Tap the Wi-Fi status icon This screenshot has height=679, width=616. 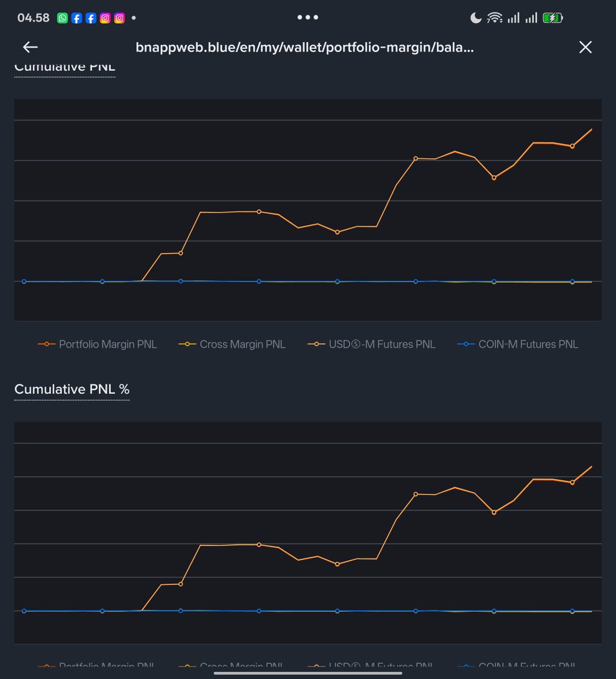(x=495, y=18)
